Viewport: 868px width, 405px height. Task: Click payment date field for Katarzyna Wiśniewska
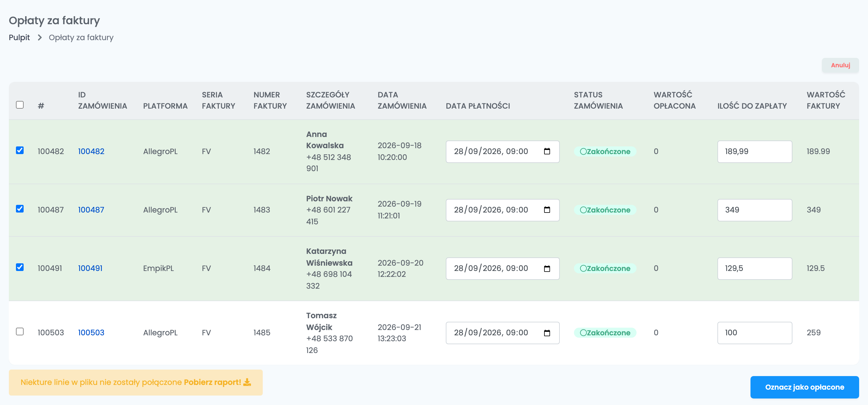point(502,268)
